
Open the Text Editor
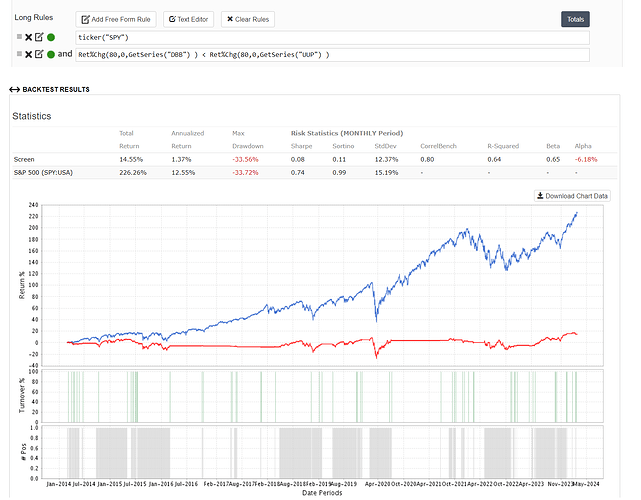click(x=189, y=19)
